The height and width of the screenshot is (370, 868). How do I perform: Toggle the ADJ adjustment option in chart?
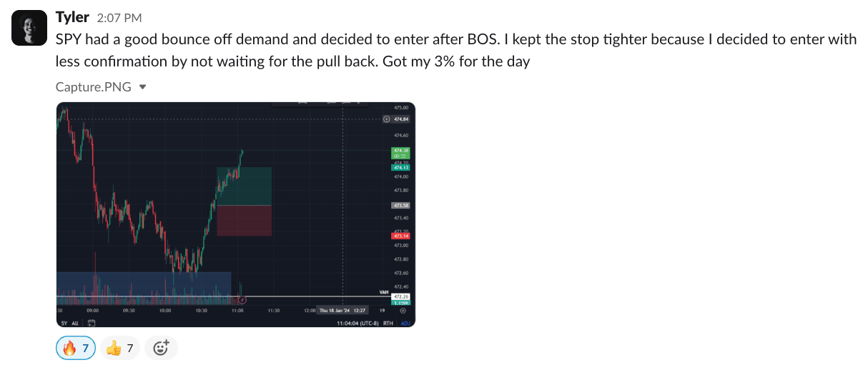point(405,324)
